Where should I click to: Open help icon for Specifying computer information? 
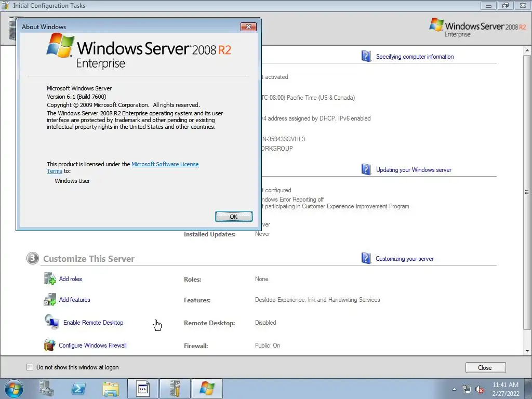pos(366,56)
